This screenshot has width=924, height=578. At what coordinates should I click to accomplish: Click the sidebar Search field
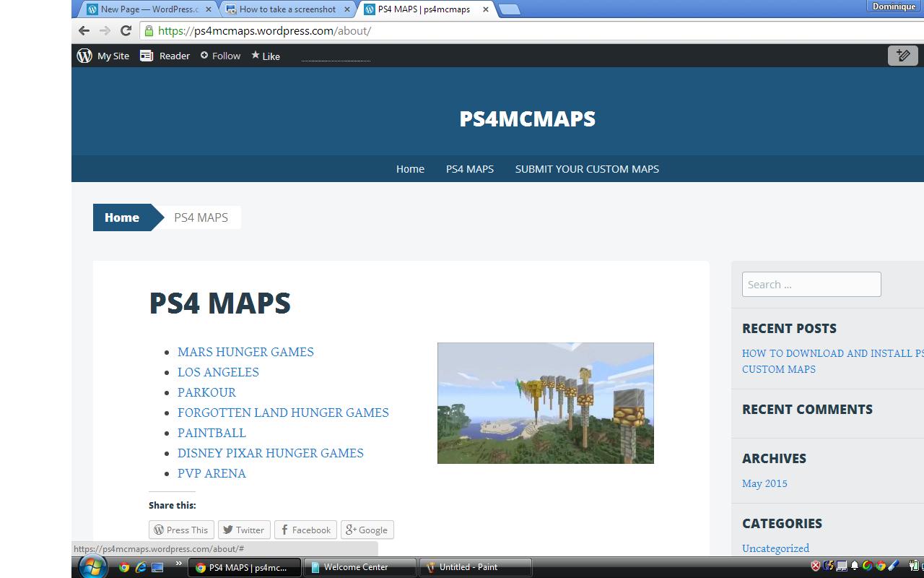[x=811, y=284]
